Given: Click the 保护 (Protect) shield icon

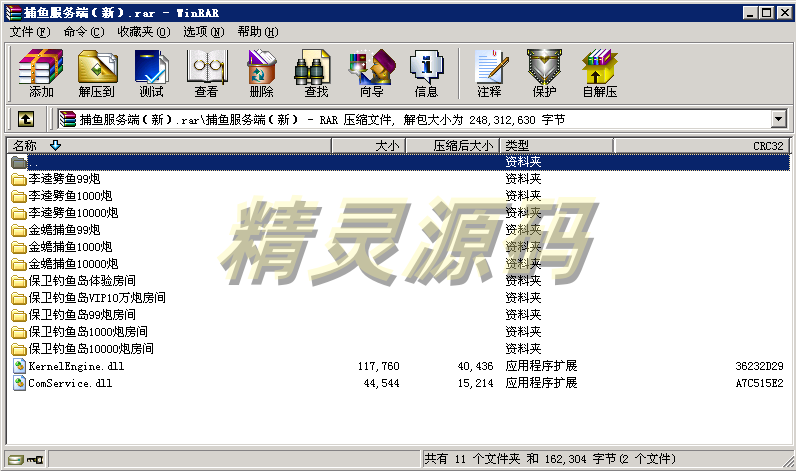Looking at the screenshot, I should (544, 66).
